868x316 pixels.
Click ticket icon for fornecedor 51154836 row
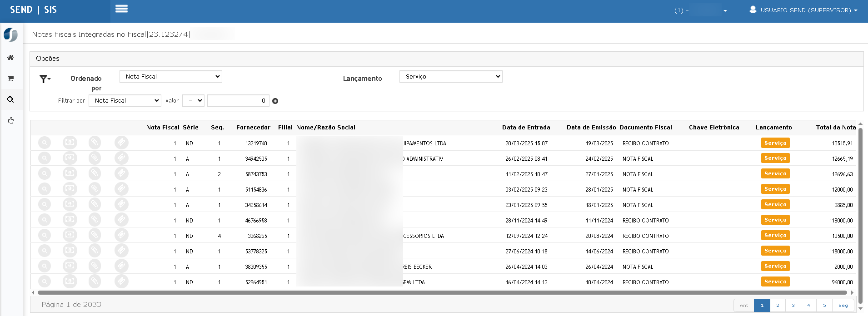(x=121, y=189)
